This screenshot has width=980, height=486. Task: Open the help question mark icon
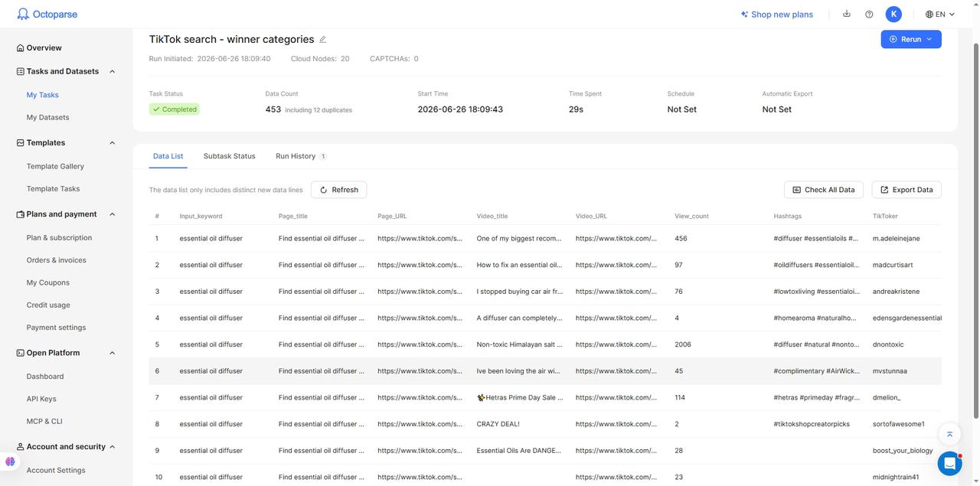pyautogui.click(x=869, y=14)
